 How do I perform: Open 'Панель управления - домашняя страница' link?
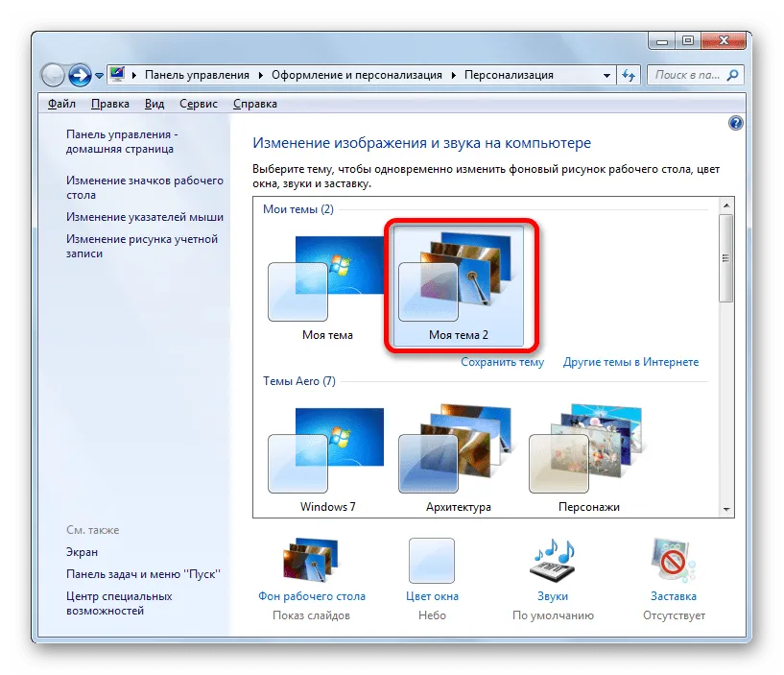pos(122,141)
